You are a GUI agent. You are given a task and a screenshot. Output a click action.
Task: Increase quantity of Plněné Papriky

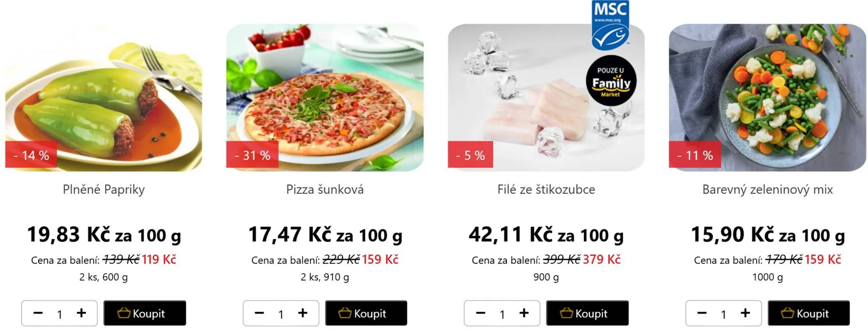[81, 313]
